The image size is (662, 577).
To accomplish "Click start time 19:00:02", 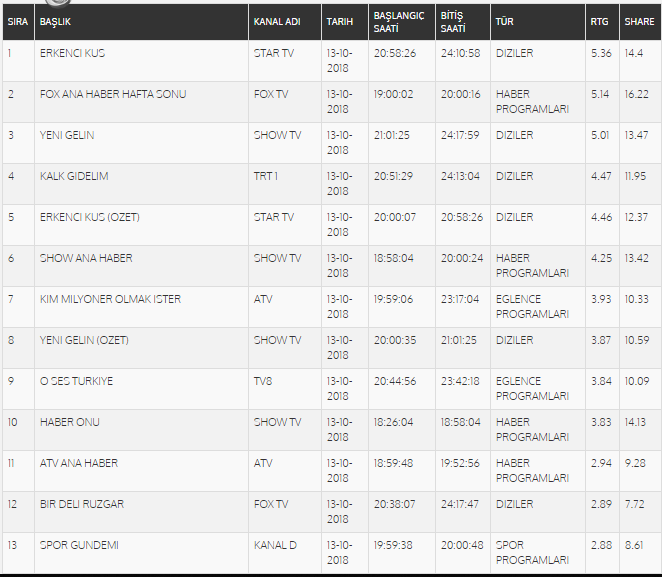I will click(393, 94).
